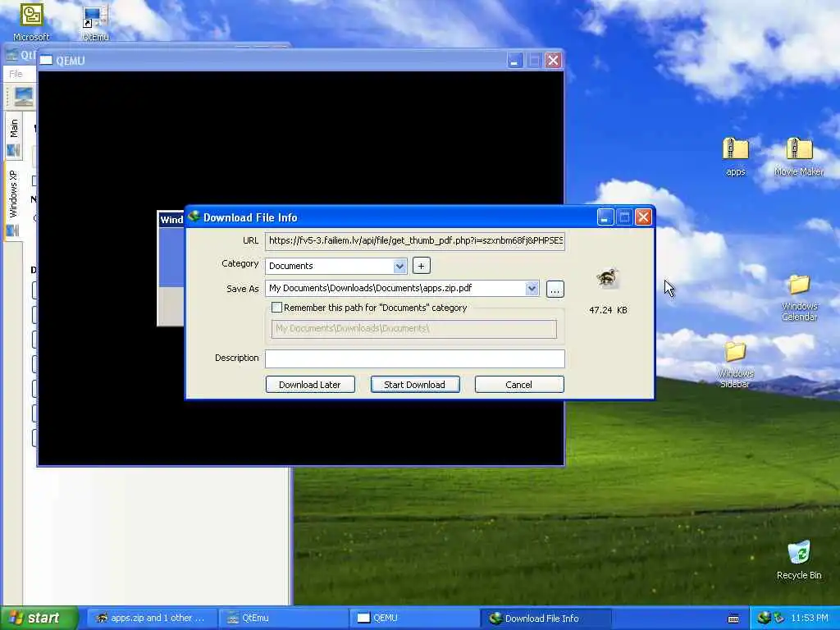Switch to QEMU taskbar item

[414, 619]
